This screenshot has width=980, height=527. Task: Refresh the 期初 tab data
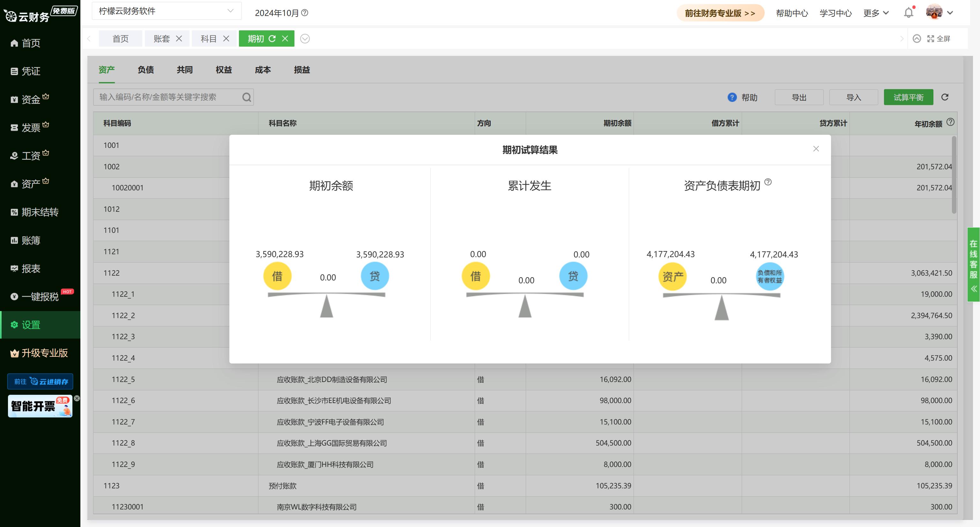tap(271, 38)
